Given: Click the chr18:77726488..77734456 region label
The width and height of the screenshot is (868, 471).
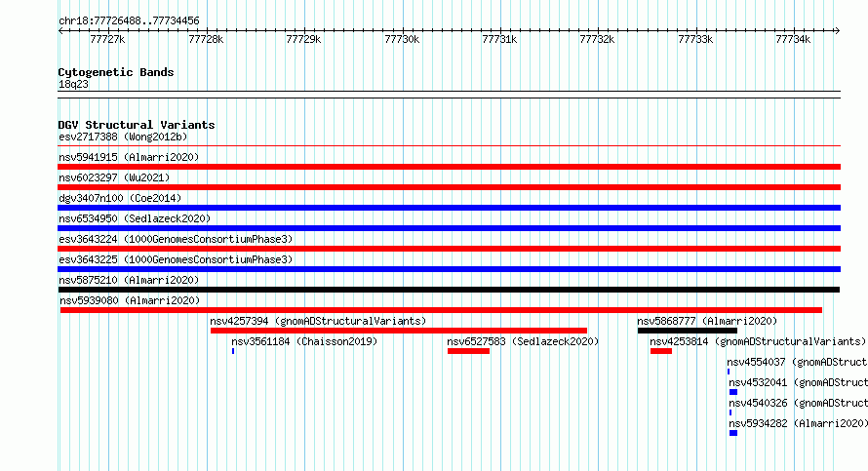Looking at the screenshot, I should 129,21.
